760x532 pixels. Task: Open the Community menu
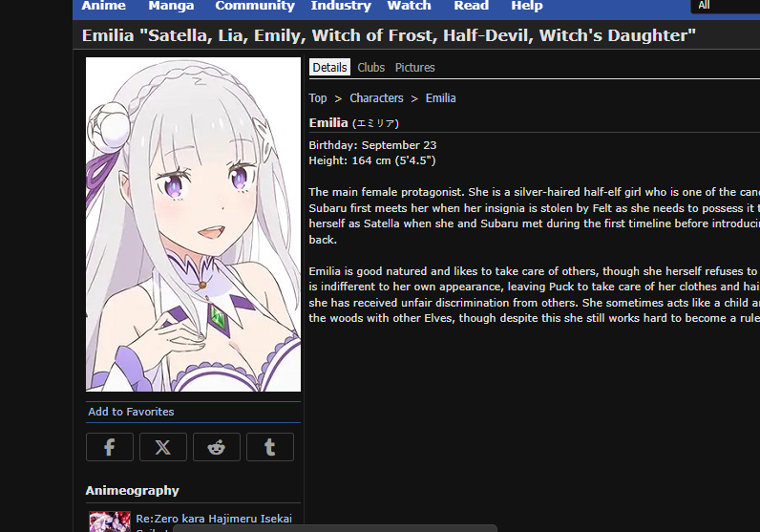pyautogui.click(x=255, y=6)
